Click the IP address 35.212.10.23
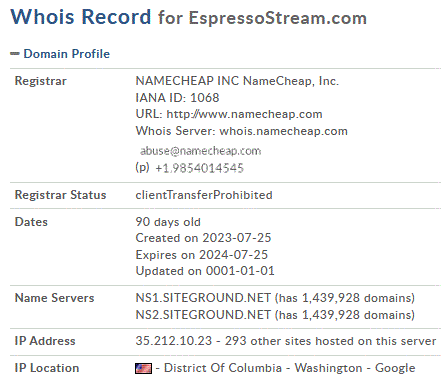 tap(174, 341)
